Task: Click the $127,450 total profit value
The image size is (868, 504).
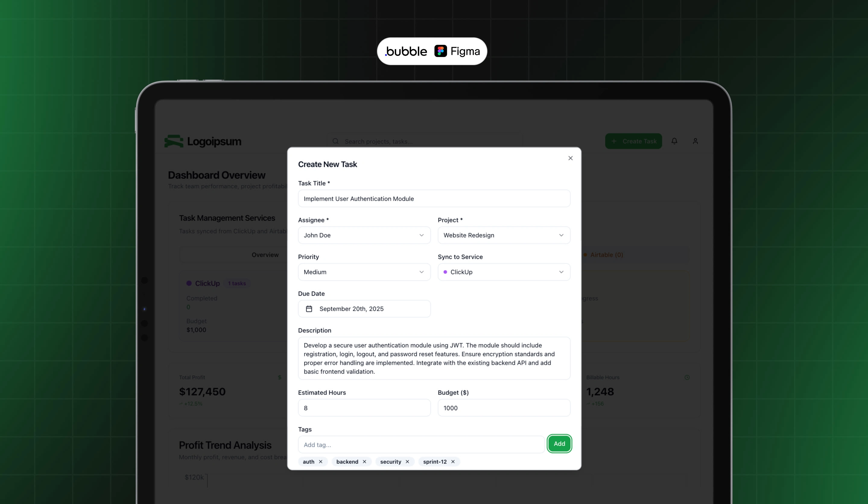Action: coord(202,392)
